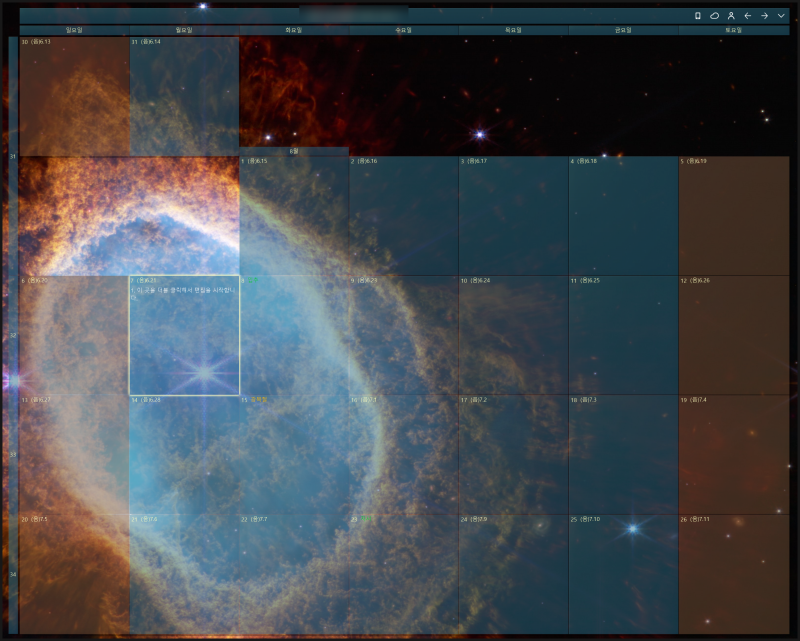Select Saturday day 26 cell
Viewport: 800px width, 641px height.
point(734,574)
